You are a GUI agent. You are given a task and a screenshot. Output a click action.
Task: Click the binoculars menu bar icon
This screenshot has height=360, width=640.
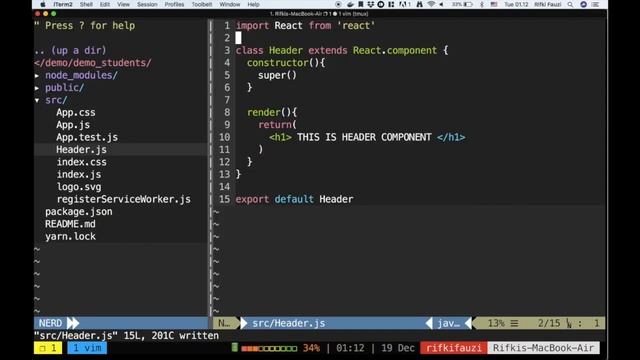tap(419, 4)
